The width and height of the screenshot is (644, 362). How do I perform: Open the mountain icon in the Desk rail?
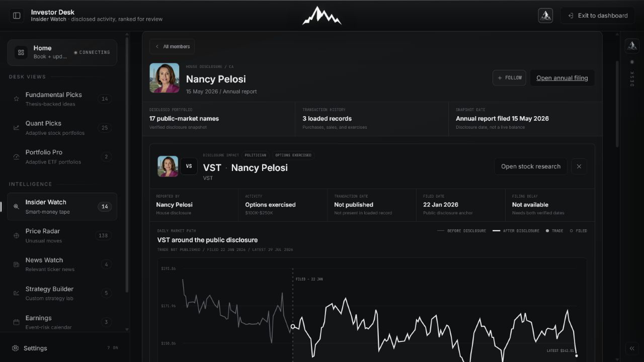(x=632, y=45)
